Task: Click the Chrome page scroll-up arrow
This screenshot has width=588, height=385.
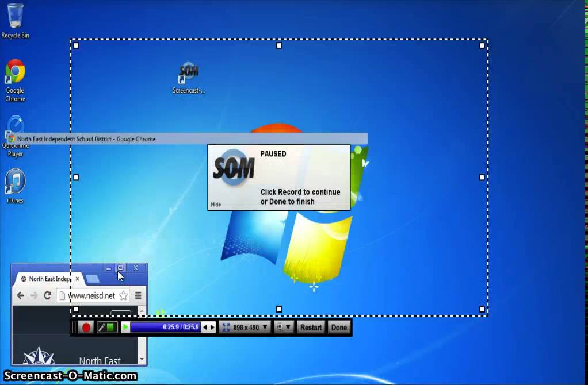Action: [x=142, y=310]
